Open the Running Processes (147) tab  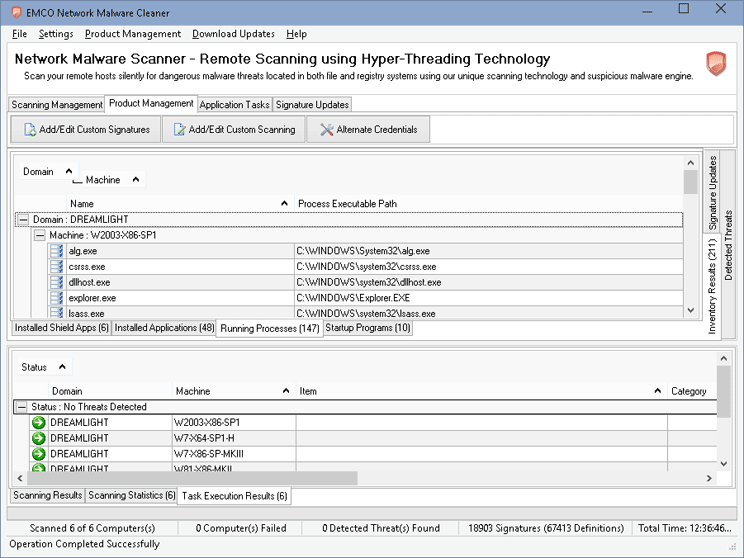[x=270, y=328]
